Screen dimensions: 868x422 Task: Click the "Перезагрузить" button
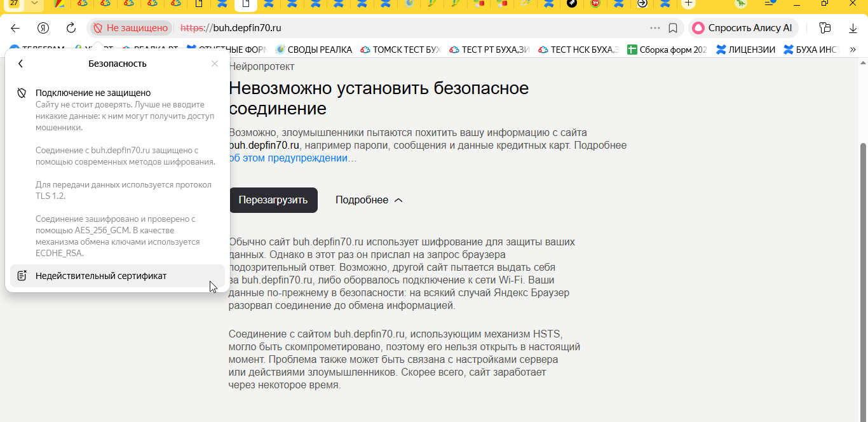point(273,200)
